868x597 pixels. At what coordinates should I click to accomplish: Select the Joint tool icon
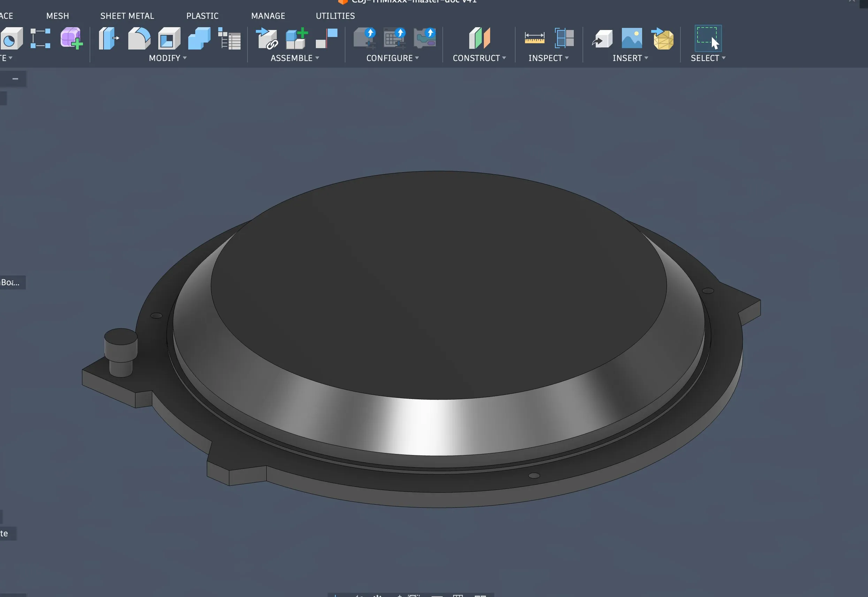tap(327, 38)
